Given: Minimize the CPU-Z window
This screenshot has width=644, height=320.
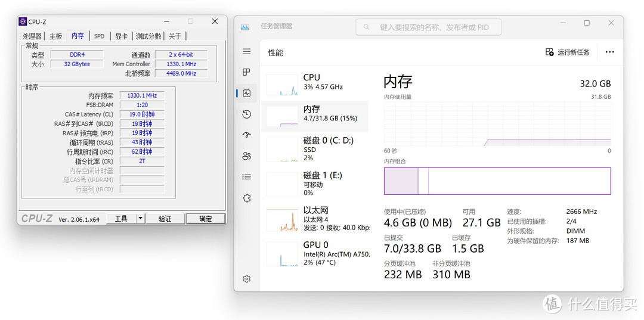Looking at the screenshot, I should 166,21.
